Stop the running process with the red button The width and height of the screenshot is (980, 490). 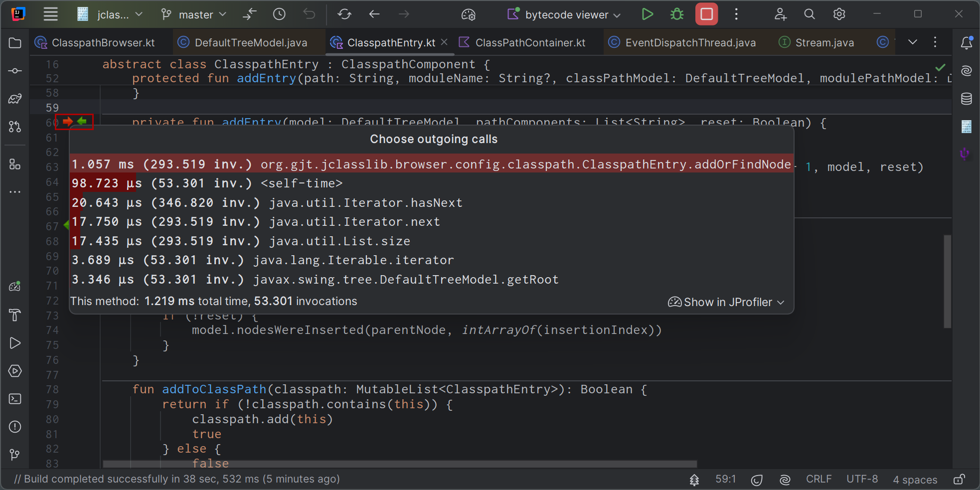point(706,14)
